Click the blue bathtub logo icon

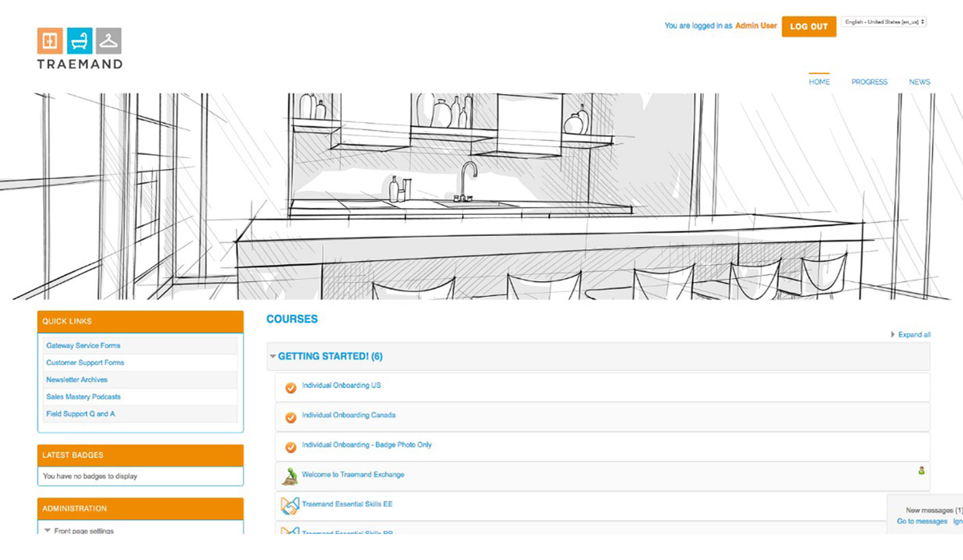[79, 41]
